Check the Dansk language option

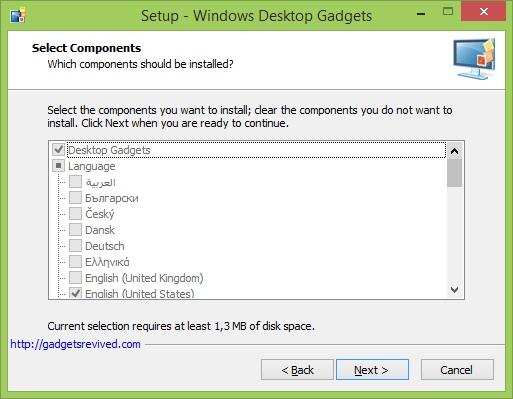(x=75, y=230)
